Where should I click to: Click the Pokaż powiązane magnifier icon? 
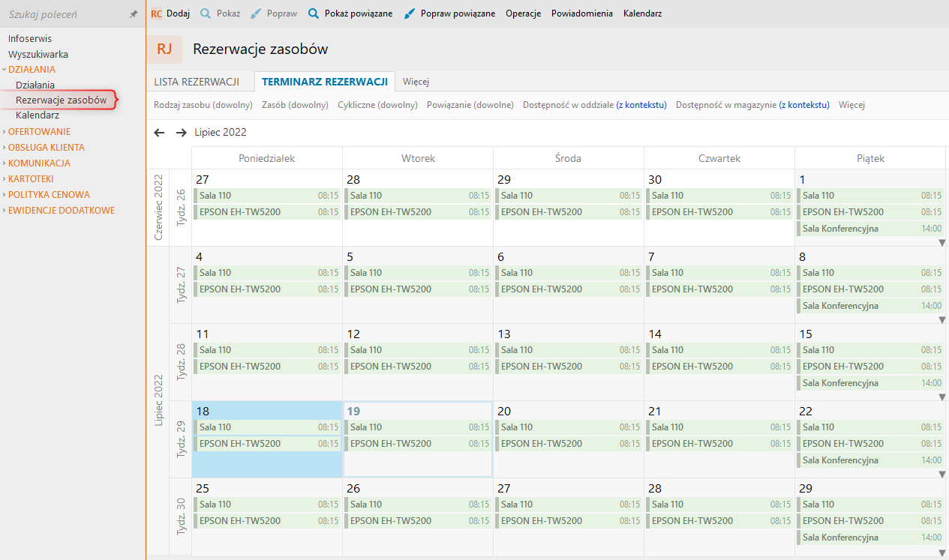point(314,13)
